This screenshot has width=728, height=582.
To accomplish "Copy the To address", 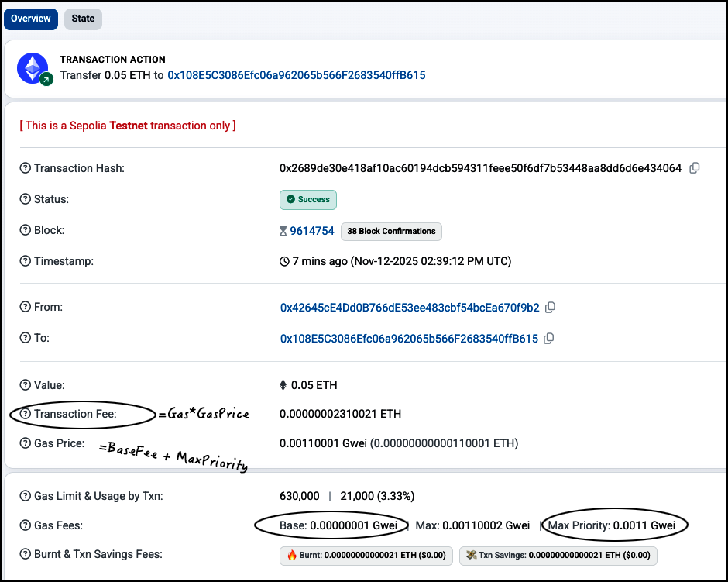I will pos(548,339).
